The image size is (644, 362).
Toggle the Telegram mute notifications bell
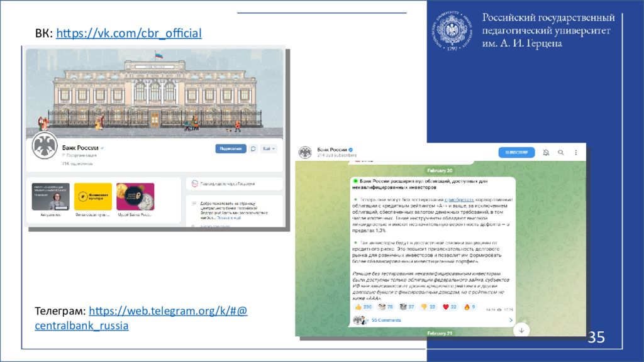(x=546, y=152)
